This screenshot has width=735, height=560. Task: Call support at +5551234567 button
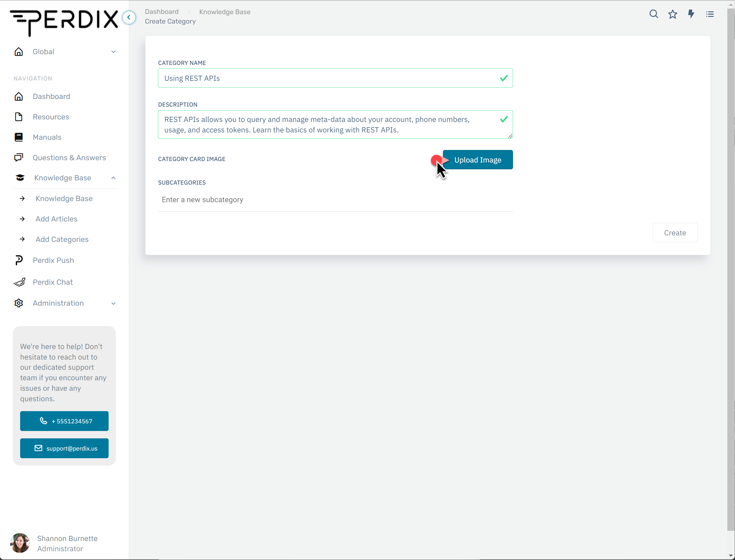[x=64, y=421]
